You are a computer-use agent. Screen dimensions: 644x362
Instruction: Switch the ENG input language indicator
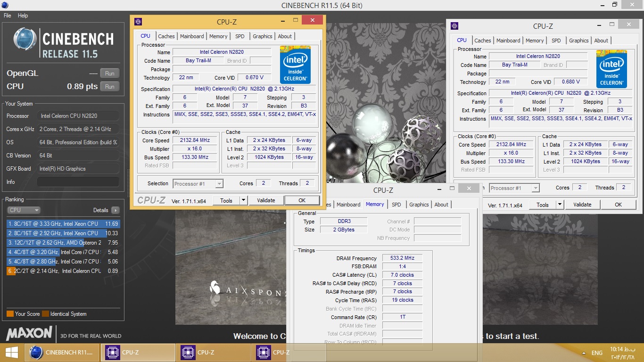[x=597, y=353]
